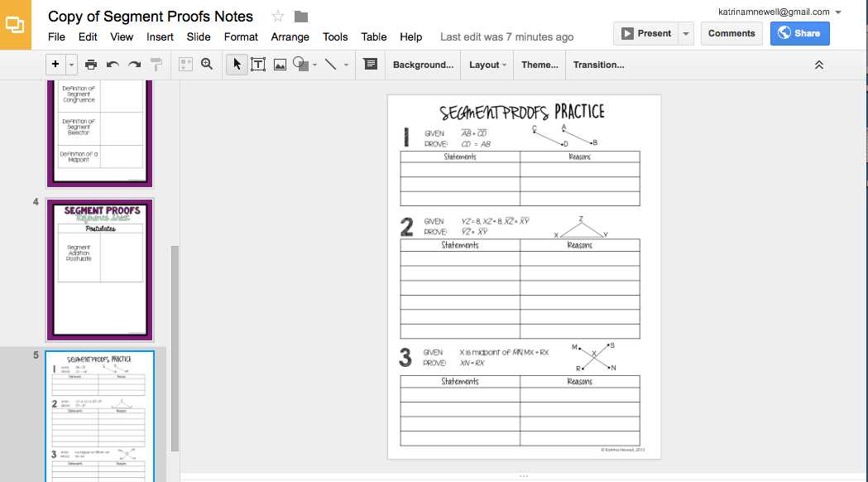Click the Segment Proofs Practice slide title
Viewport: 868px width, 482px height.
coord(522,112)
